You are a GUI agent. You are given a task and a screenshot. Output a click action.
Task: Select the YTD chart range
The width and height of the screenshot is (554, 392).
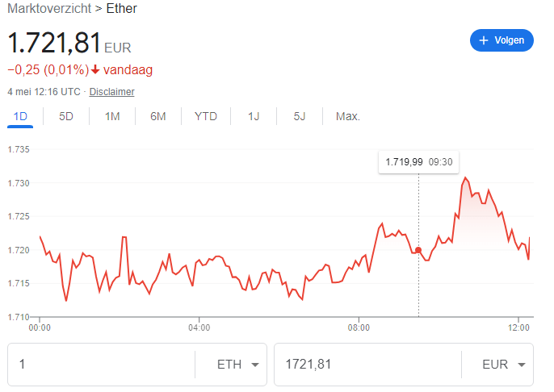(206, 116)
